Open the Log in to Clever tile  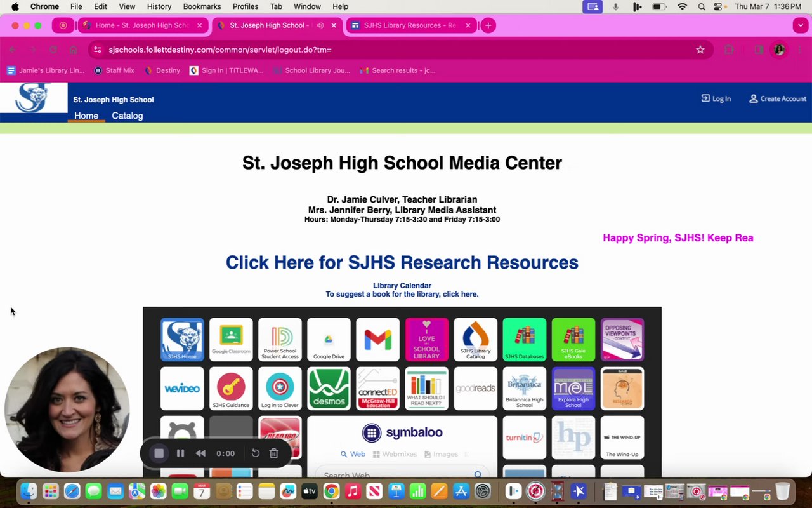click(280, 389)
